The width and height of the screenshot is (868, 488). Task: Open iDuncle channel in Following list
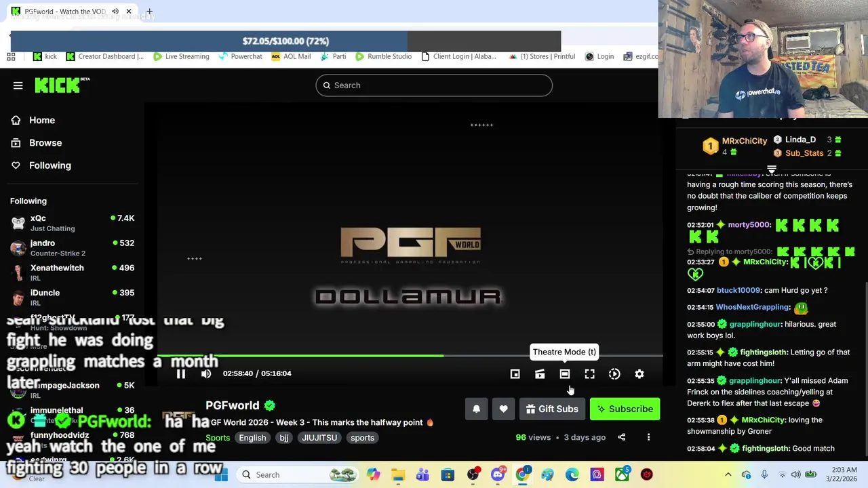tap(73, 298)
